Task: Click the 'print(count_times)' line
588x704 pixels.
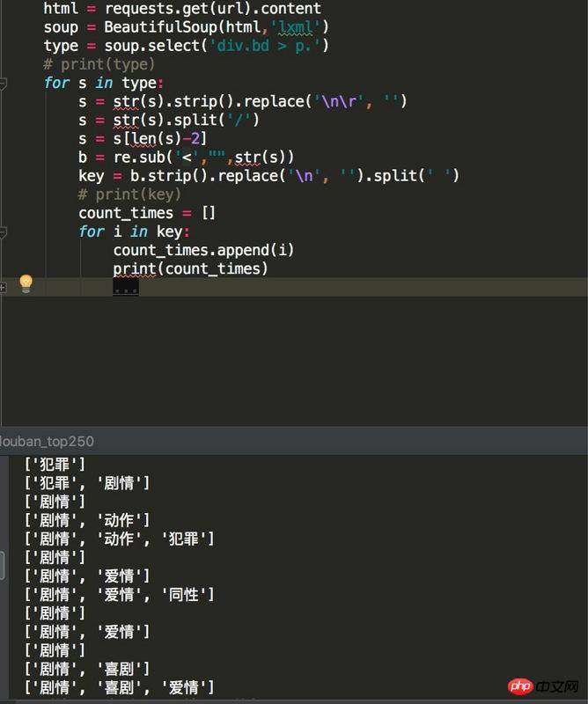Action: pos(190,269)
